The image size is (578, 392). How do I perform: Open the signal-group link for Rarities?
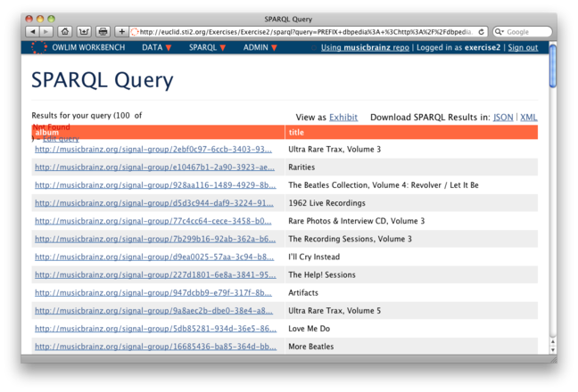[154, 167]
